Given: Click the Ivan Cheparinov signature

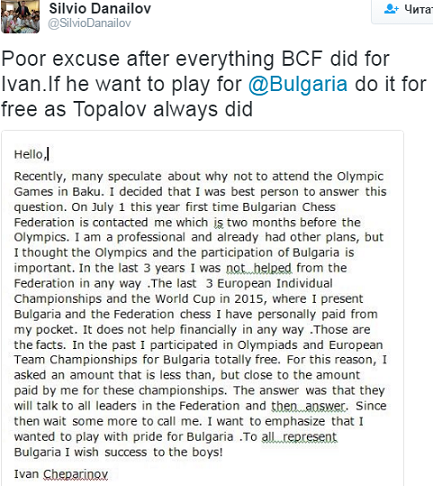Looking at the screenshot, I should (x=61, y=474).
